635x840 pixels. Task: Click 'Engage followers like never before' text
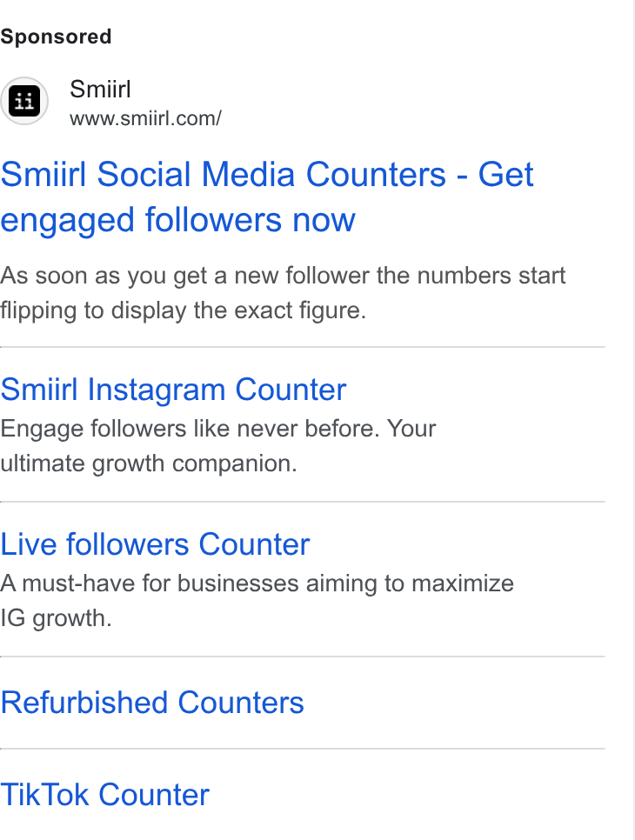tap(218, 429)
